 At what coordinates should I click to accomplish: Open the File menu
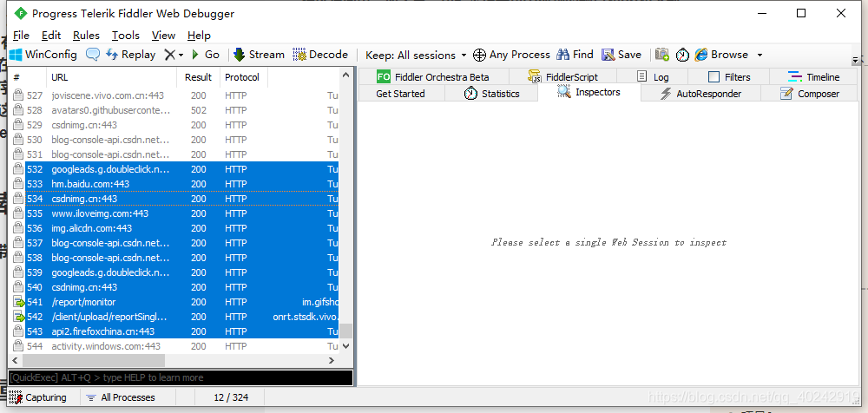[x=21, y=36]
